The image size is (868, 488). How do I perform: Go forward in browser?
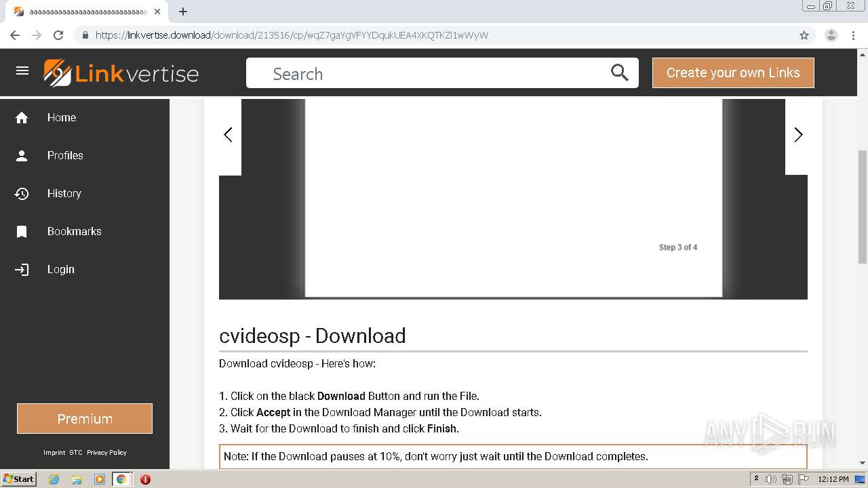click(x=37, y=35)
